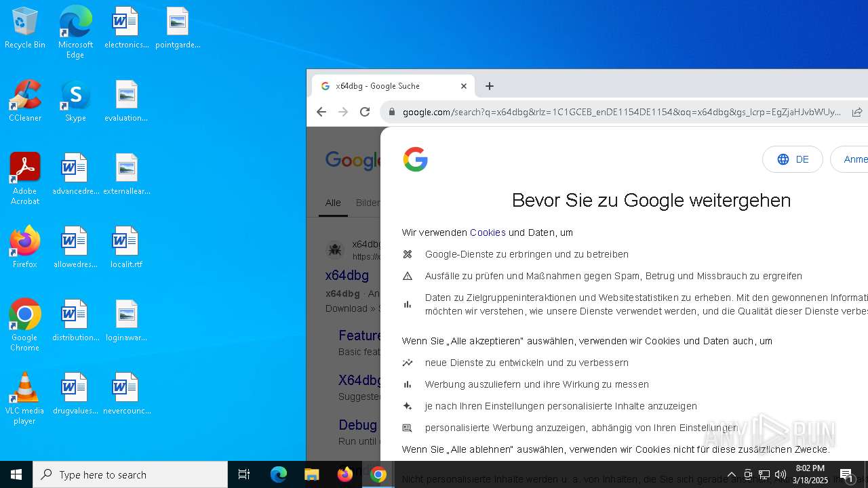Open the Skype desktop shortcut
The image size is (868, 488).
(75, 101)
